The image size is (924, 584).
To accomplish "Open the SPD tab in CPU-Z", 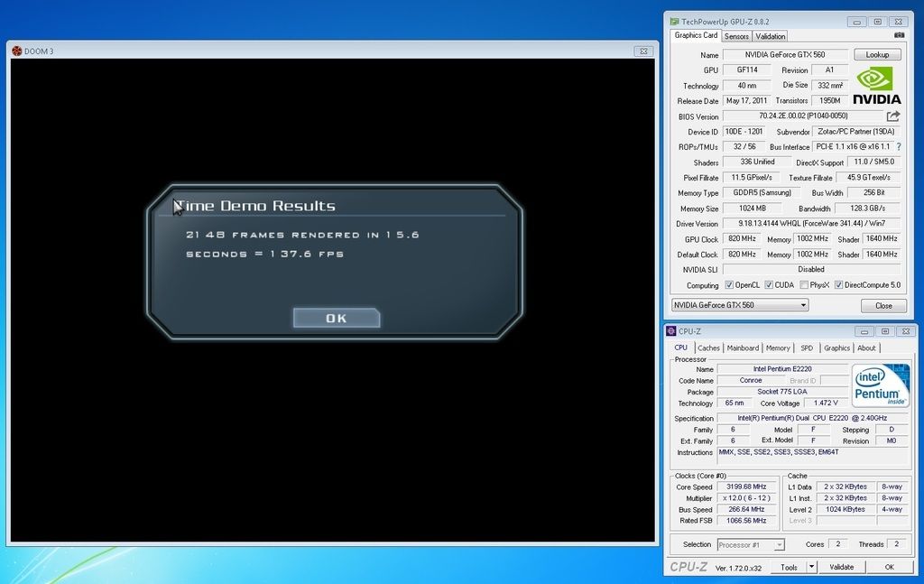I will point(807,348).
